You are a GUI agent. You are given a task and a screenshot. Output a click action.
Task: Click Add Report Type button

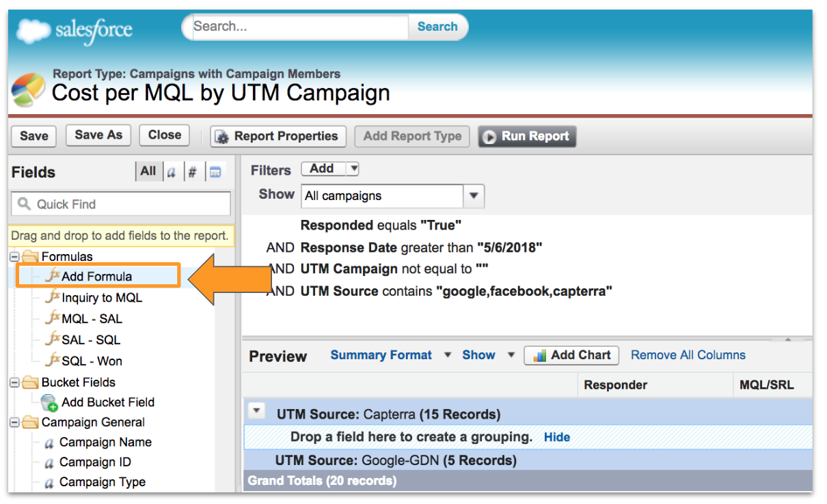(412, 136)
